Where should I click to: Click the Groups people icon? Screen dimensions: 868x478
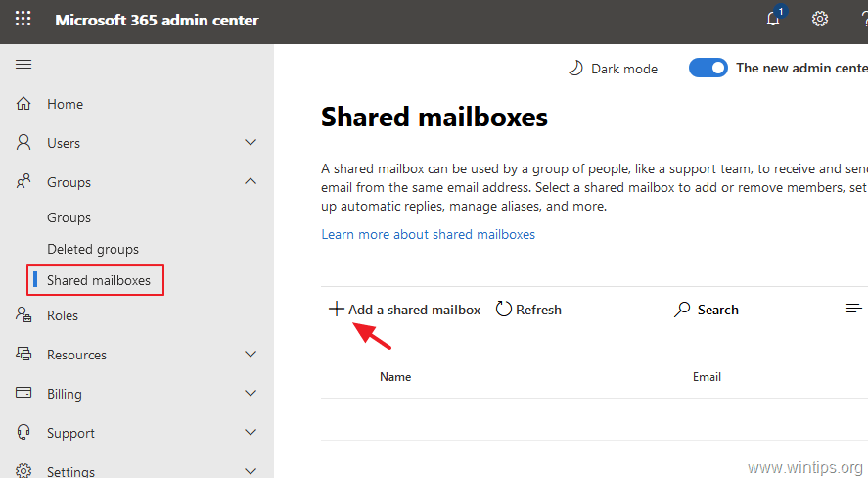point(23,181)
